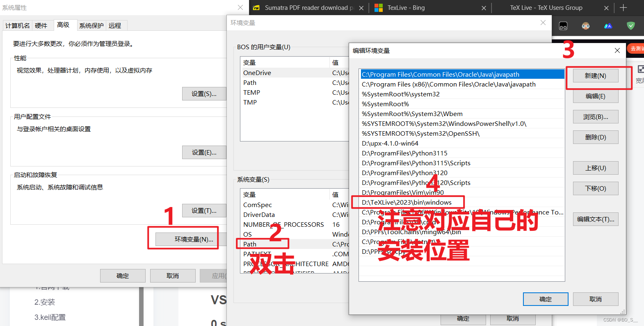Click 设置(T)... under 启动和故障恢复
The width and height of the screenshot is (644, 326).
tap(204, 211)
